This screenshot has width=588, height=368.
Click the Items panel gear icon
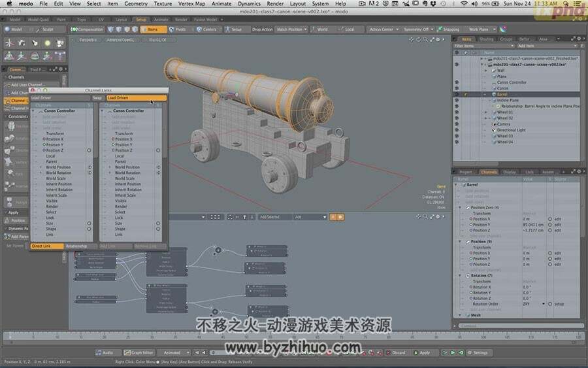click(x=579, y=39)
